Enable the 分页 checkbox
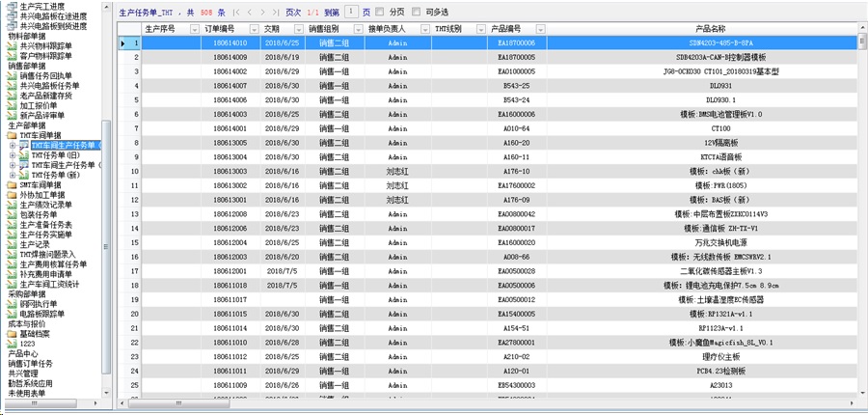 379,14
